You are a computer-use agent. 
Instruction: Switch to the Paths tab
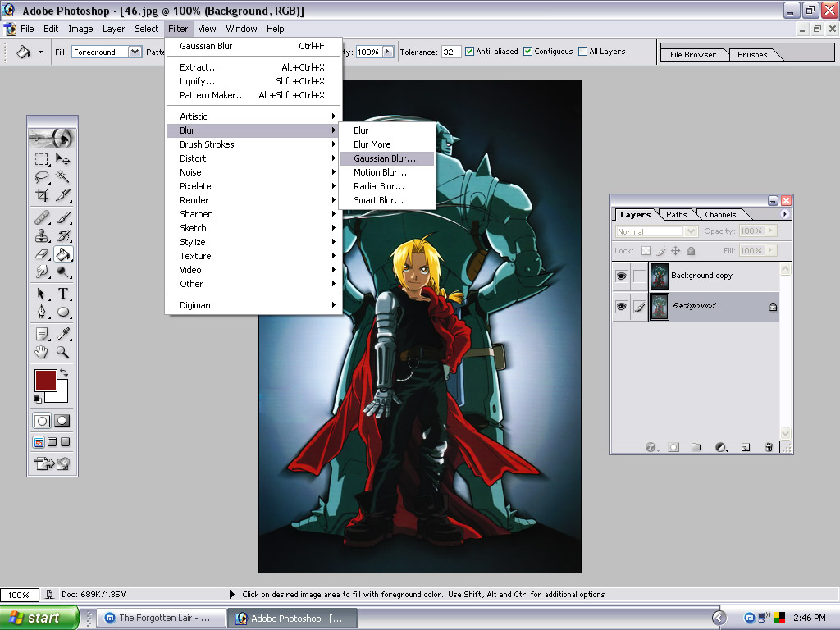click(x=676, y=215)
